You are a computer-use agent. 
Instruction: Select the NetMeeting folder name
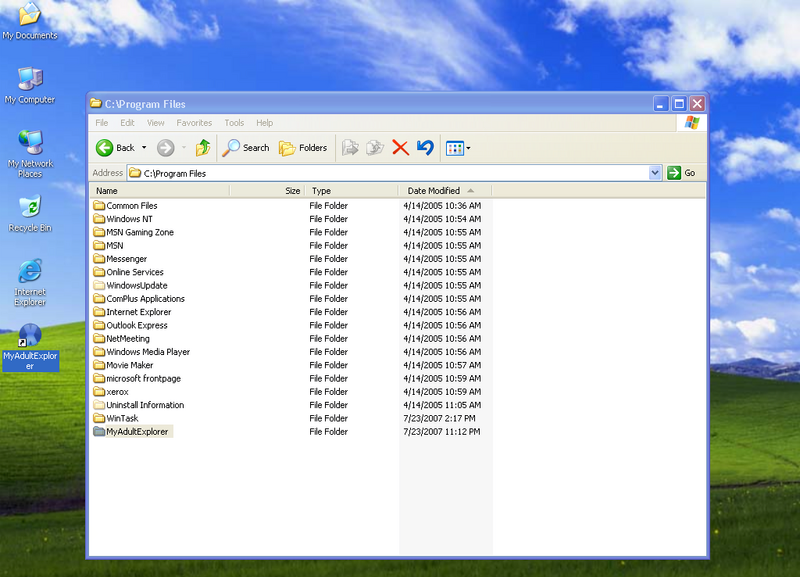128,338
